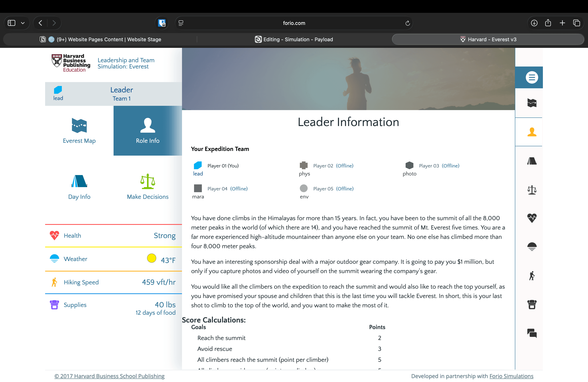The width and height of the screenshot is (588, 382).
Task: Click the Harvard Business School Publishing copyright link
Action: (x=109, y=376)
